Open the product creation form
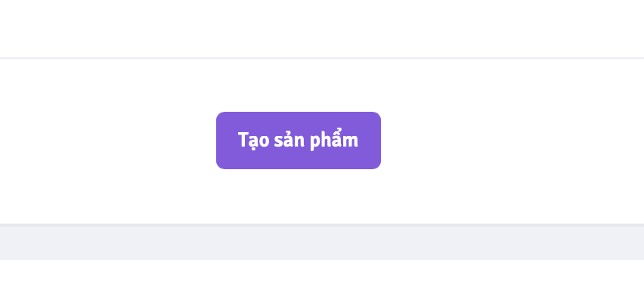Screen dimensions: 644x281 pyautogui.click(x=299, y=140)
